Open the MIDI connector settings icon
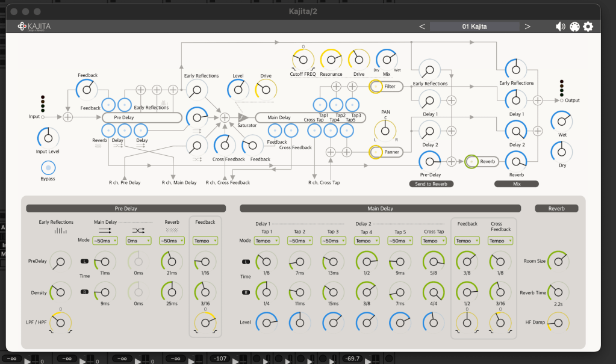616x364 pixels. point(574,26)
